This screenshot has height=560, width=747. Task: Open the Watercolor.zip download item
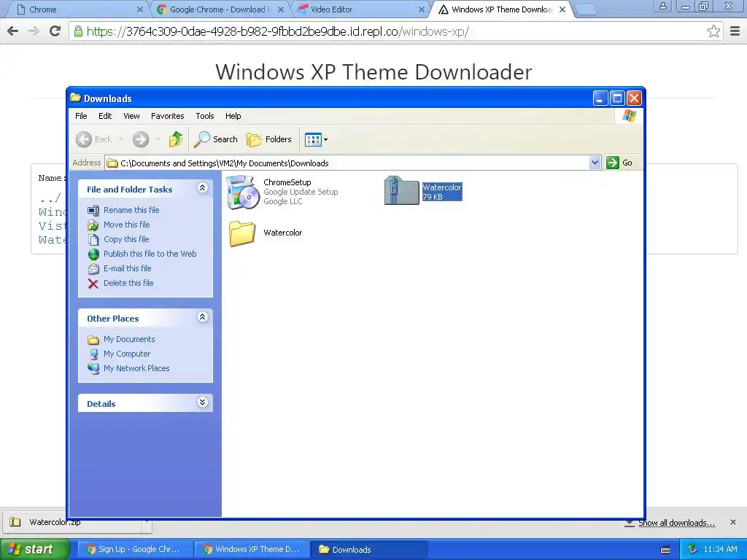pyautogui.click(x=72, y=522)
